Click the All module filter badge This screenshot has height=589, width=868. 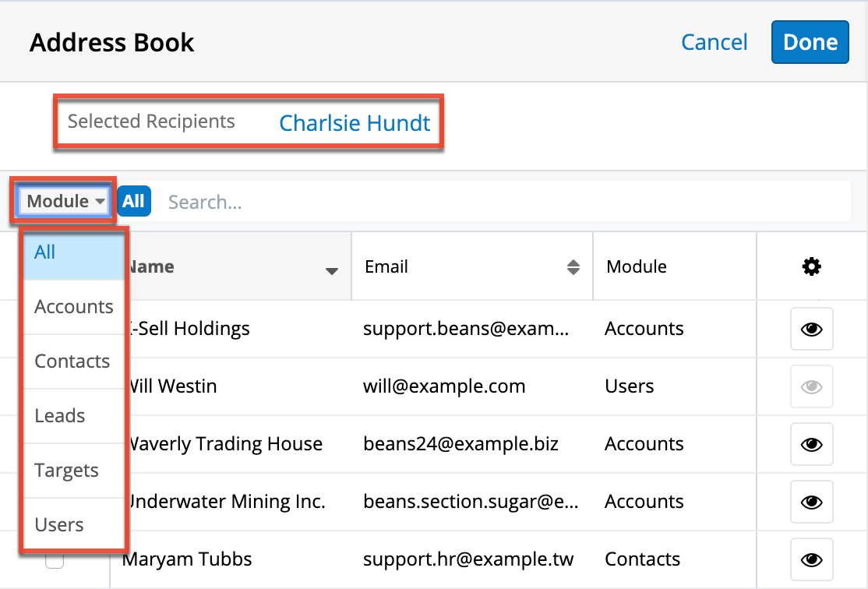click(133, 201)
